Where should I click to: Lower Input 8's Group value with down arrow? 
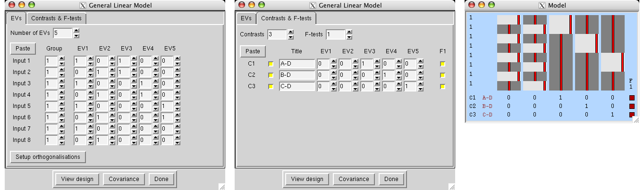[x=61, y=142]
